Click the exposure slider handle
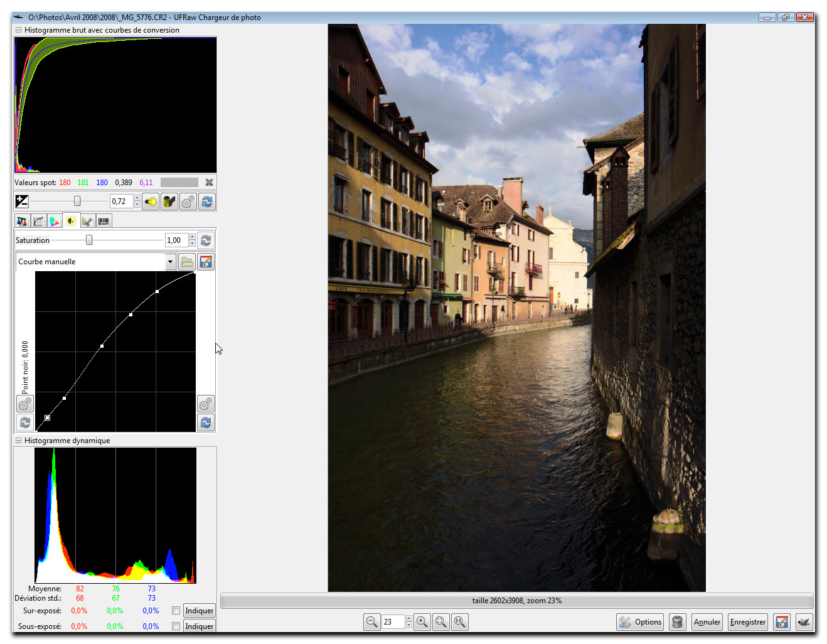The image size is (827, 644). 77,201
